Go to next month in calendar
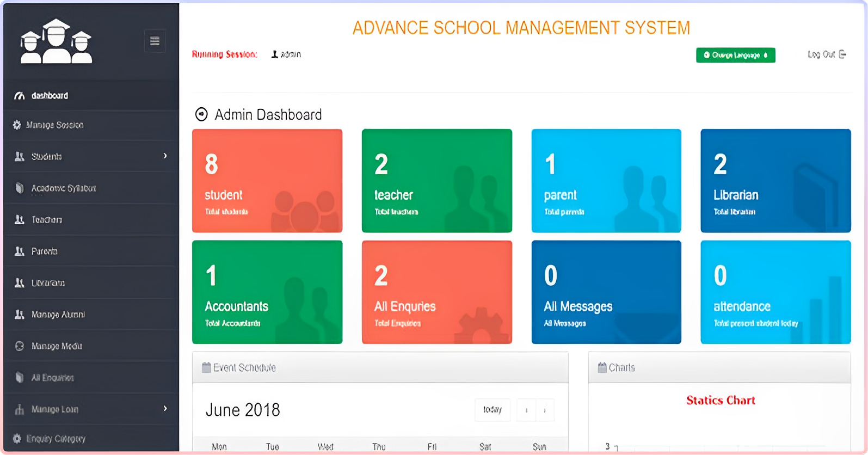Viewport: 868px width, 455px height. click(545, 410)
